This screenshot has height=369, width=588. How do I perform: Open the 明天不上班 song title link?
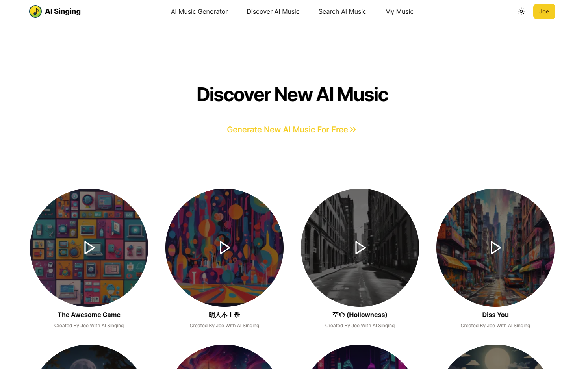[224, 315]
